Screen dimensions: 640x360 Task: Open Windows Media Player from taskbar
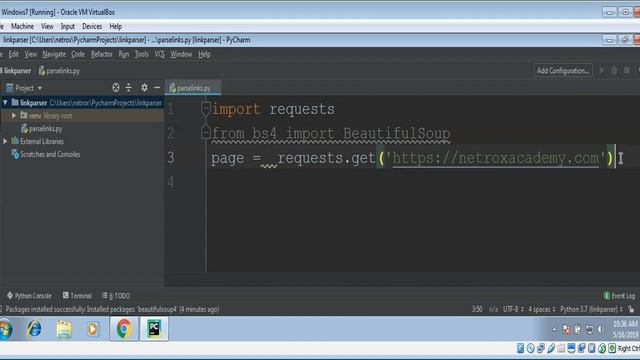[x=93, y=329]
